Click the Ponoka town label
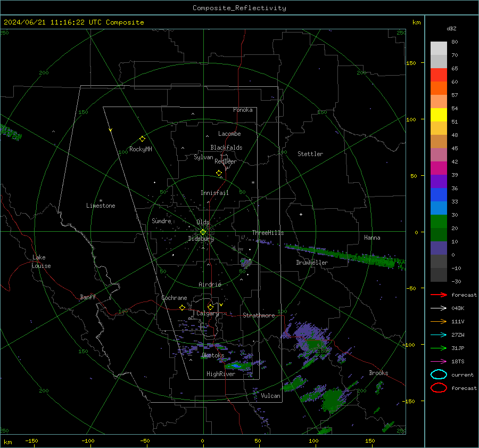This screenshot has width=479, height=448. [x=243, y=110]
